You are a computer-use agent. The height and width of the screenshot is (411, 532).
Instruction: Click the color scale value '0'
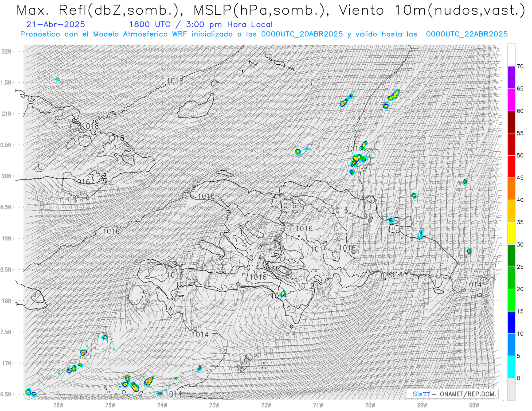click(518, 378)
